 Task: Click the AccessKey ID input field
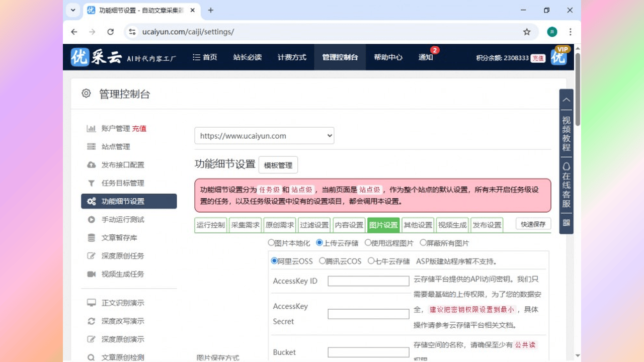click(x=368, y=281)
